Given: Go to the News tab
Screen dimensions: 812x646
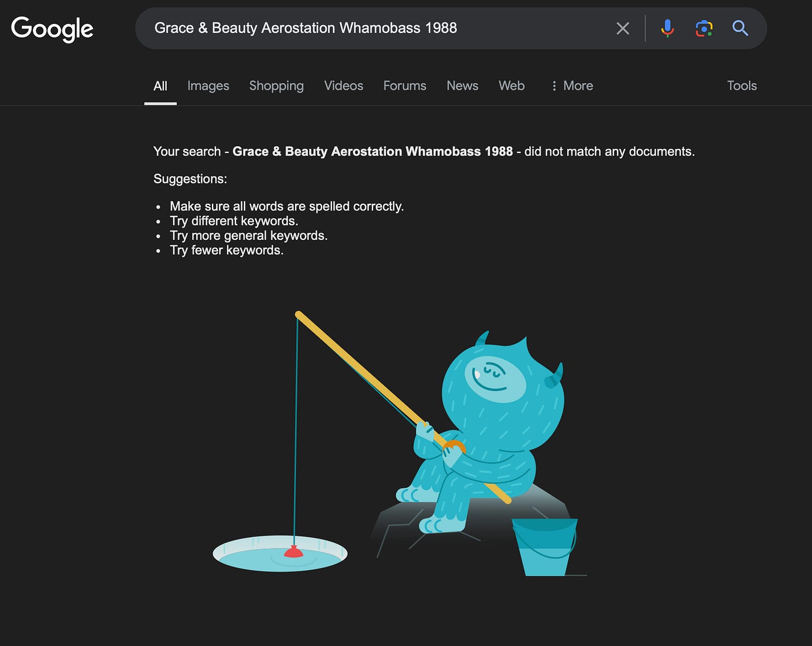Looking at the screenshot, I should [462, 86].
